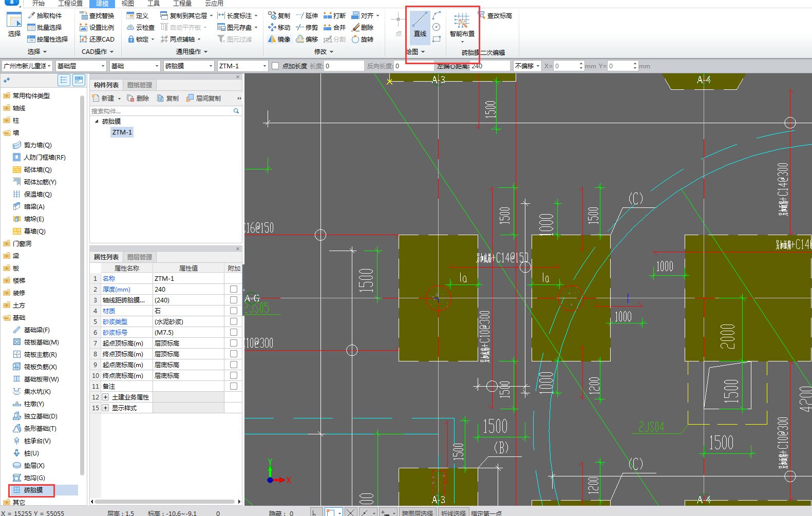
Task: Select the 修剪 trim tool
Action: tap(307, 27)
